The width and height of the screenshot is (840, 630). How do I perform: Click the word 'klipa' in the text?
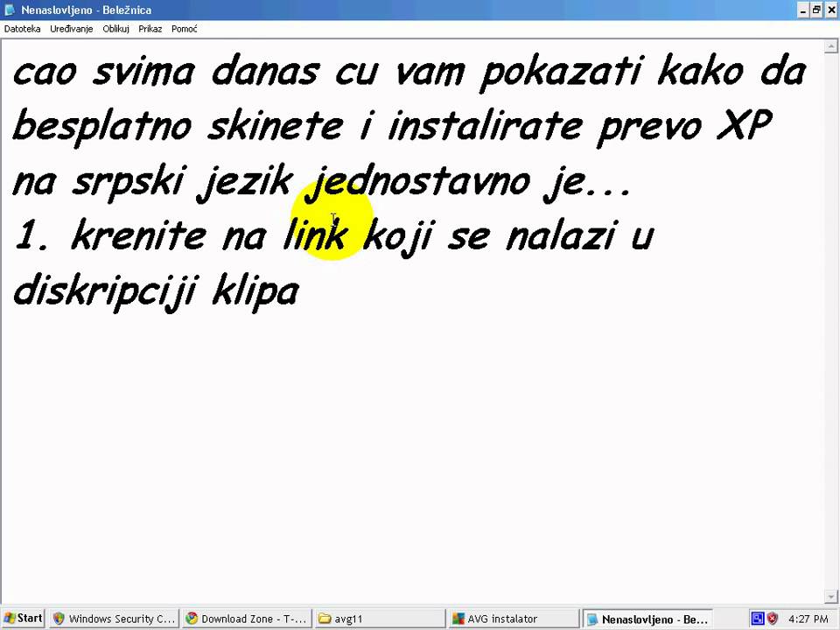point(255,292)
